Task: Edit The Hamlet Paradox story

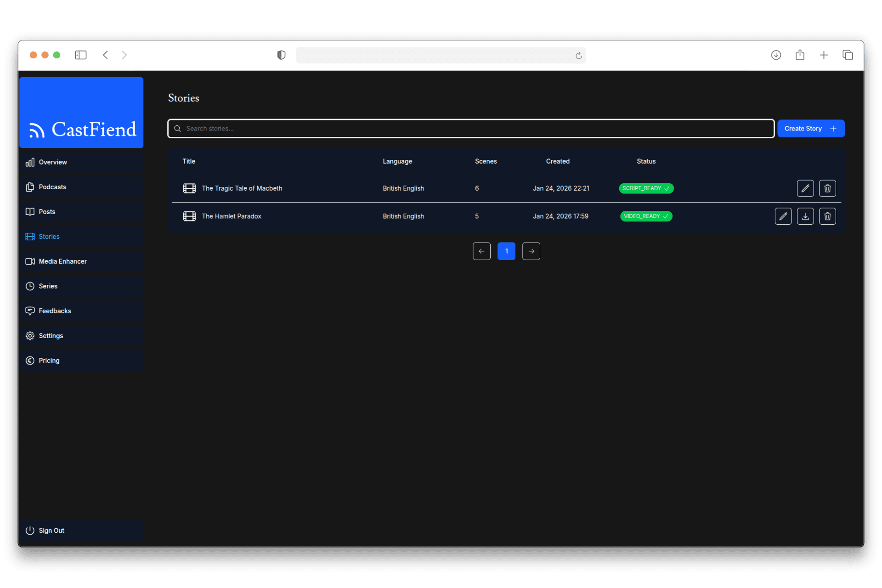Action: click(x=783, y=216)
